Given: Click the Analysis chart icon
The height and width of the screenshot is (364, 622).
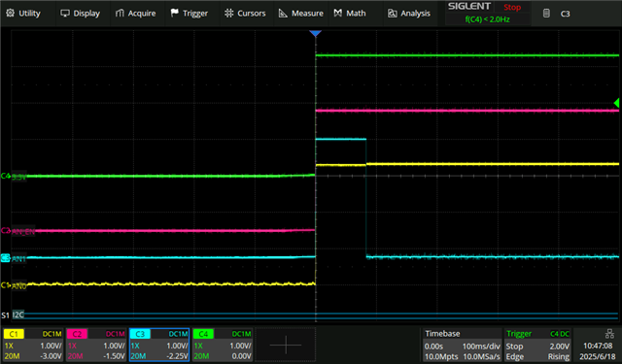Looking at the screenshot, I should pyautogui.click(x=393, y=13).
